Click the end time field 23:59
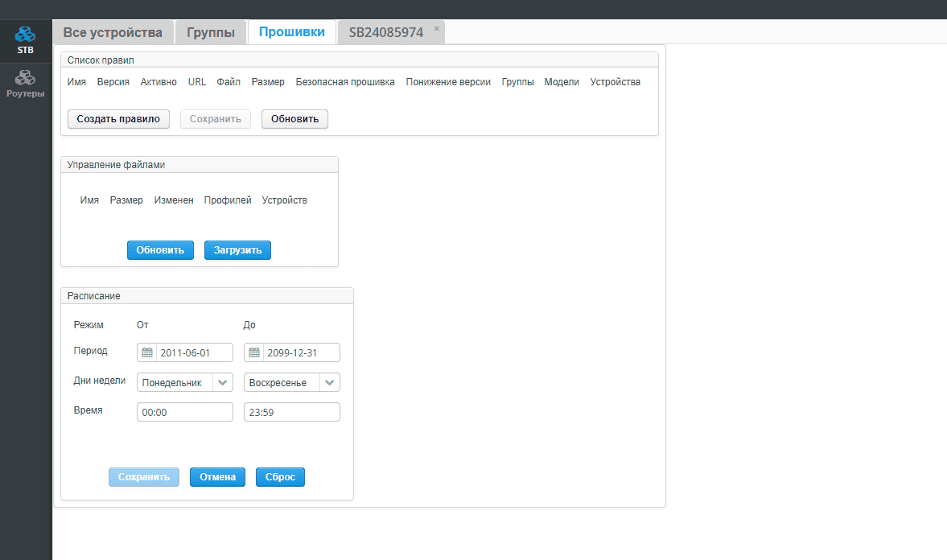This screenshot has height=560, width=947. tap(291, 412)
